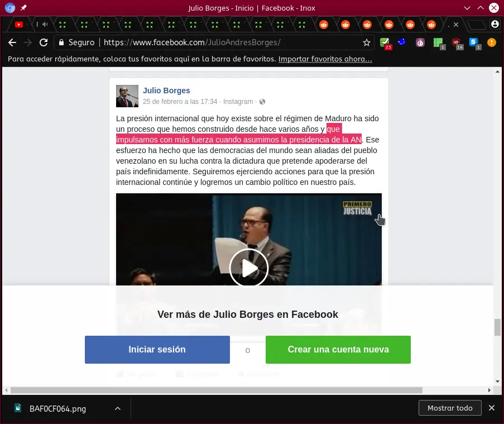Open the Julio Borges profile link
Image resolution: width=504 pixels, height=424 pixels.
point(166,90)
